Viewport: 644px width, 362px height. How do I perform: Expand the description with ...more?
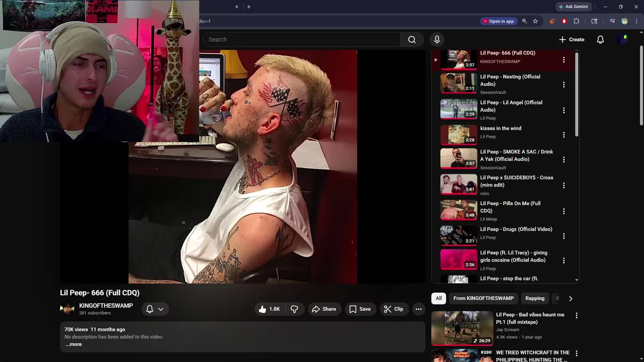click(x=73, y=344)
